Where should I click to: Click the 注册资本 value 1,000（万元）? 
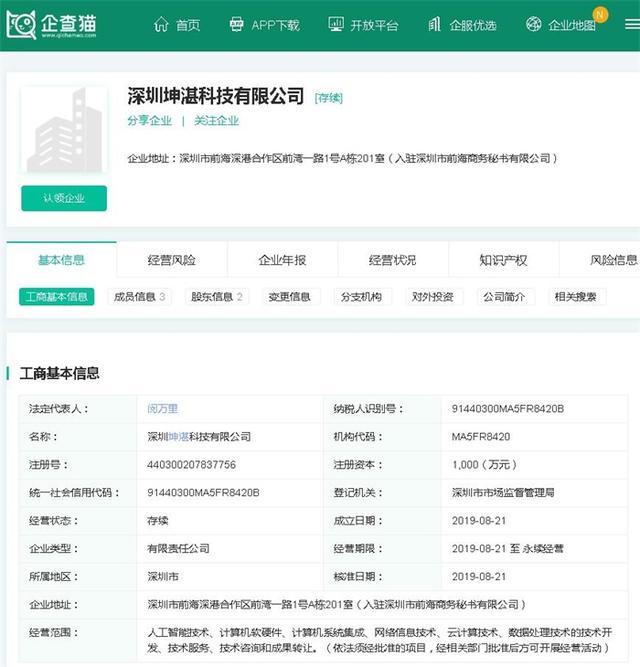point(484,465)
